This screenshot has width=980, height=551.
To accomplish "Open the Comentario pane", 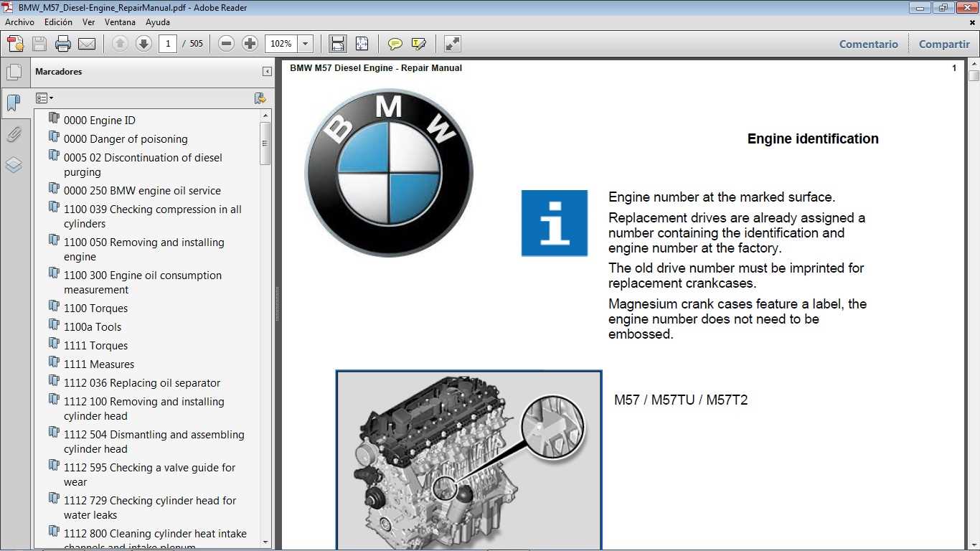I will [869, 44].
